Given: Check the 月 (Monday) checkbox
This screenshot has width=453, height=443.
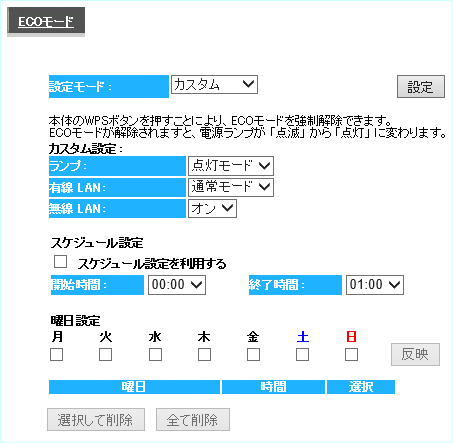Looking at the screenshot, I should pos(57,355).
